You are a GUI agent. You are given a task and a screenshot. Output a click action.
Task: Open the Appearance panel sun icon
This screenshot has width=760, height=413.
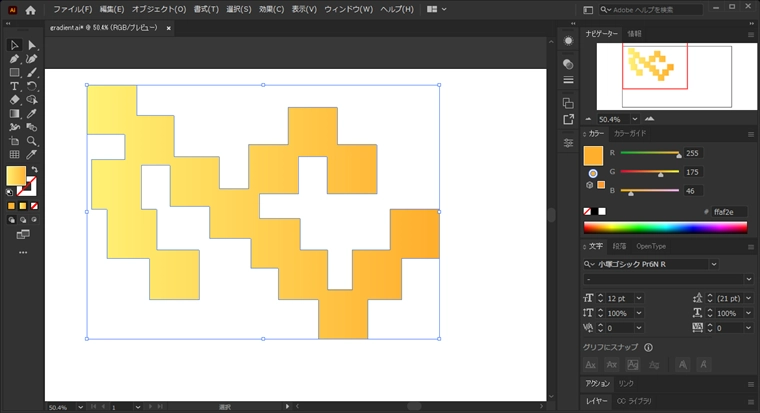pos(568,39)
